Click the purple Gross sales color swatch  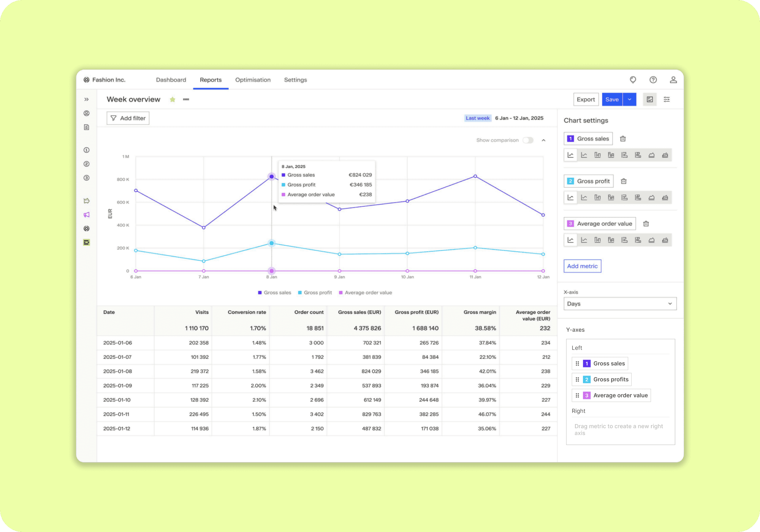(570, 139)
